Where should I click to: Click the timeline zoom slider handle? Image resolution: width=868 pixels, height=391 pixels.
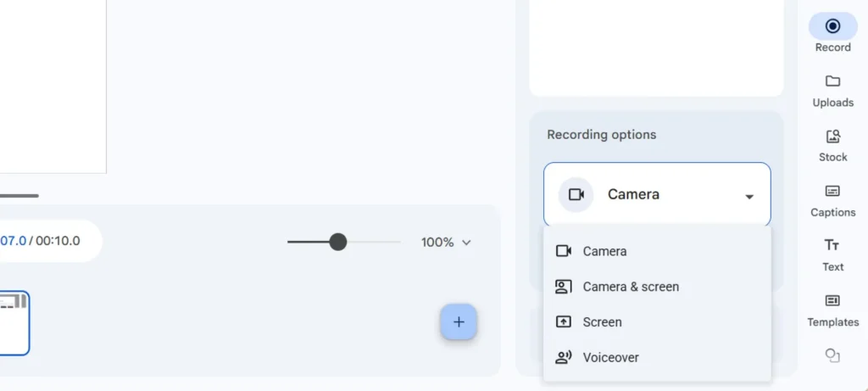pyautogui.click(x=338, y=243)
